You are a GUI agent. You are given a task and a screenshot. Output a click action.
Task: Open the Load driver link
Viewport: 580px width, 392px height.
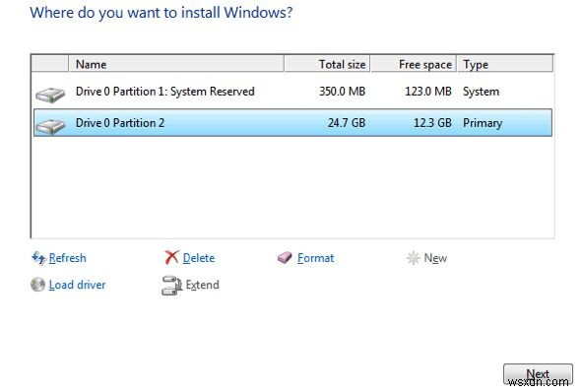(77, 285)
